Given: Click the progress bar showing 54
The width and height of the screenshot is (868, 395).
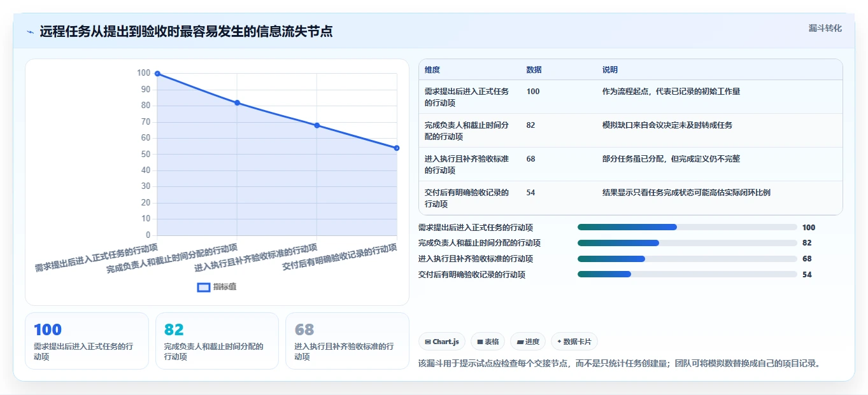Looking at the screenshot, I should point(687,275).
